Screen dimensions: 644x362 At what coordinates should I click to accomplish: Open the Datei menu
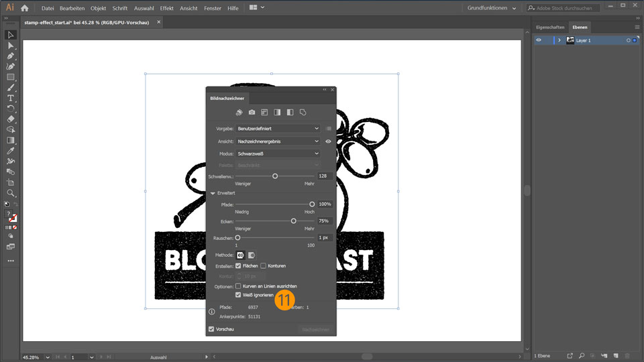48,8
